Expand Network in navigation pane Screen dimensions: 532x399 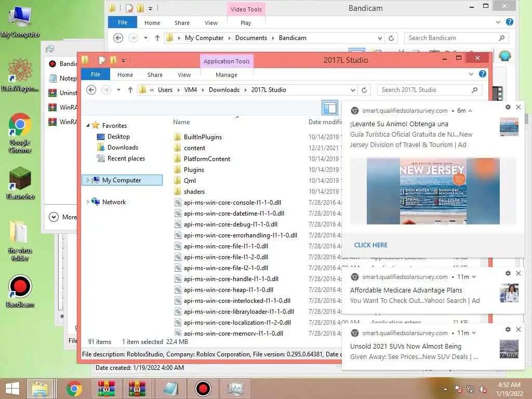(x=88, y=202)
